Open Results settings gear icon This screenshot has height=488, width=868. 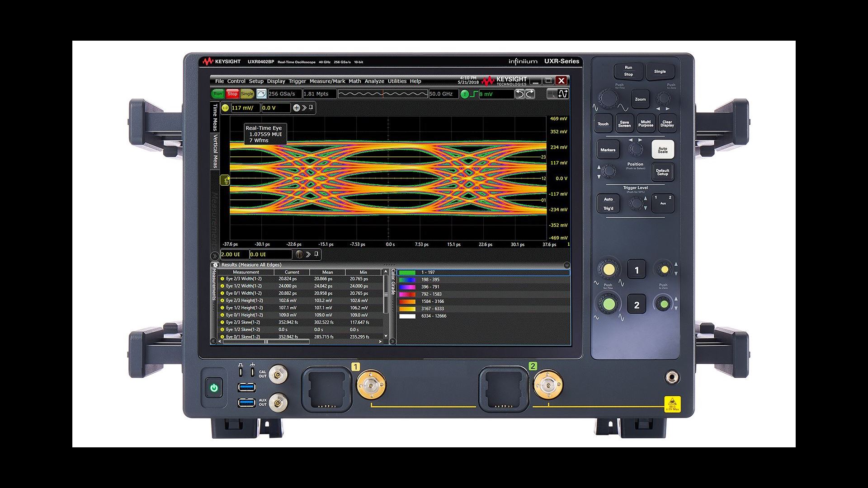pos(216,265)
